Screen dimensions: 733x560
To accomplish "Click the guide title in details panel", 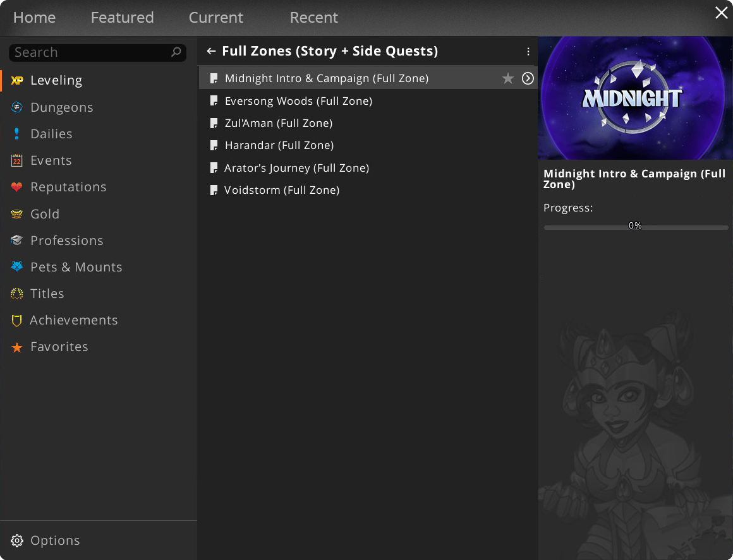I will (x=634, y=179).
